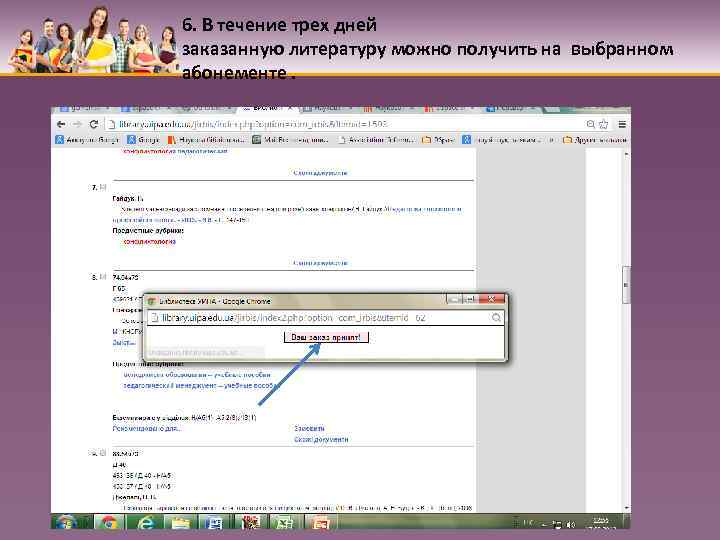Switch to the second browser tab
The image size is (720, 540).
point(145,109)
